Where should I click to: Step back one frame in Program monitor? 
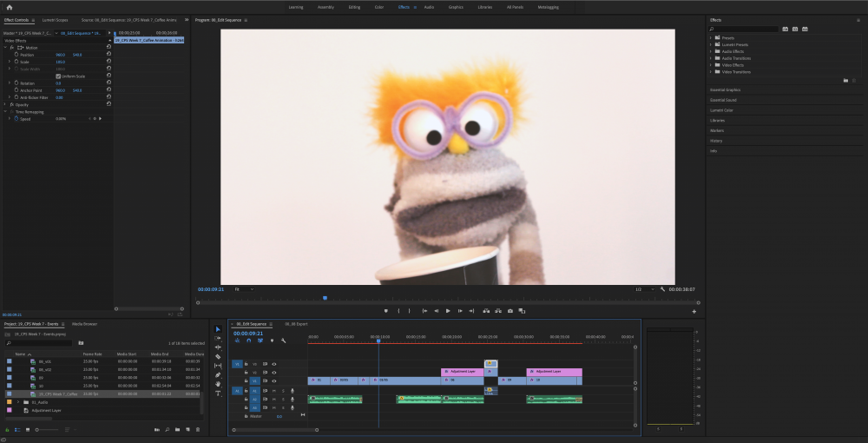pyautogui.click(x=437, y=311)
